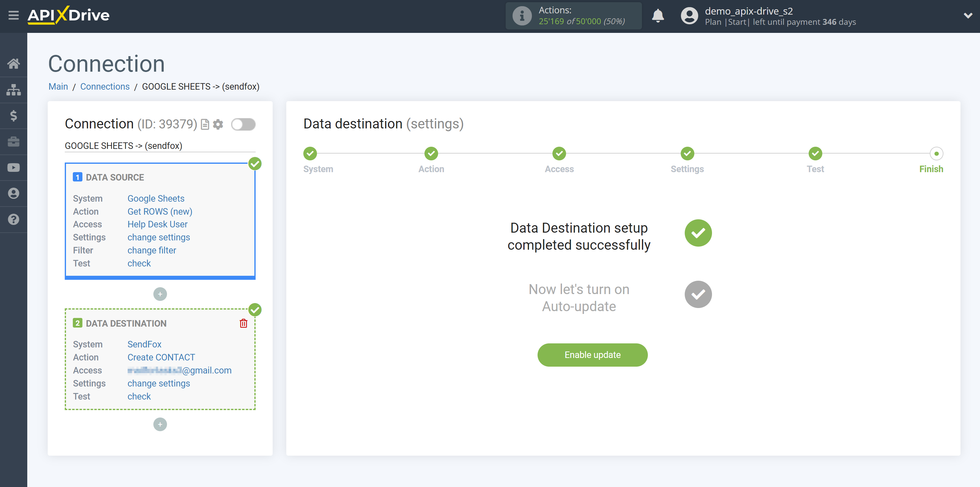Toggle the connection Auto-update switch
Image resolution: width=980 pixels, height=487 pixels.
click(243, 124)
